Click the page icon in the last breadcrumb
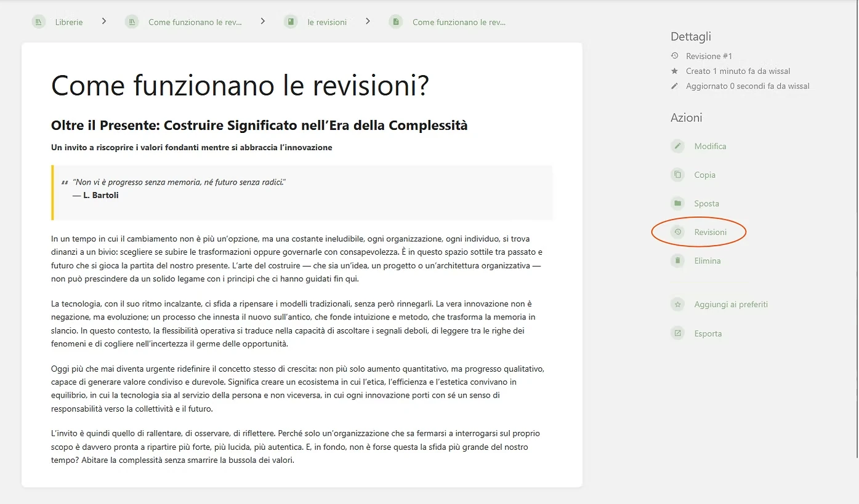Screen dimensions: 859x504 point(396,22)
